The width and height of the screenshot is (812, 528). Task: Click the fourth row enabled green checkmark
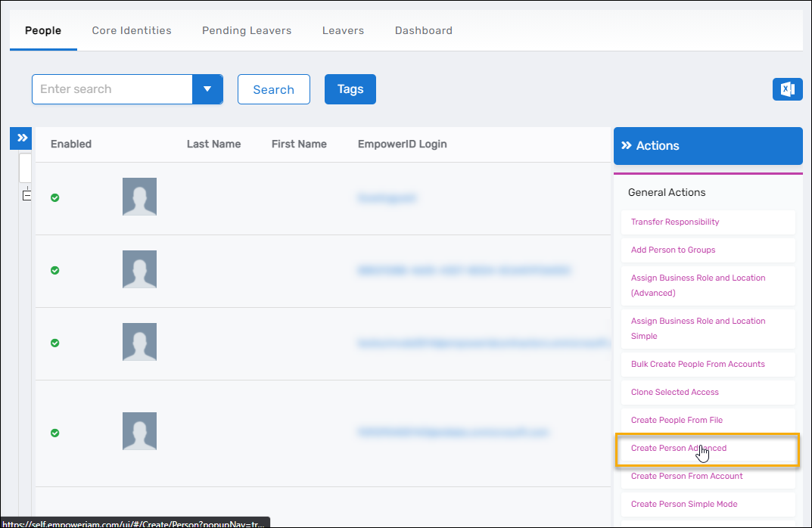point(54,433)
